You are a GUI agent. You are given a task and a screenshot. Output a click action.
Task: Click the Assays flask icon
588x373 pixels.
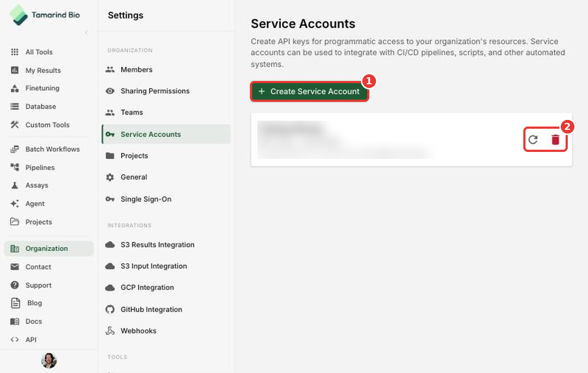(15, 185)
